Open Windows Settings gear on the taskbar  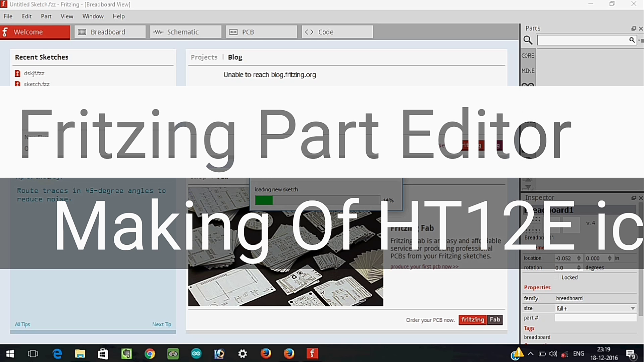pos(243,354)
